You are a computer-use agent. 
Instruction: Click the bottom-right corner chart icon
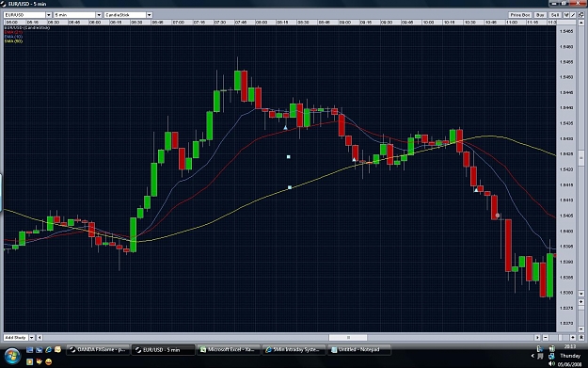coord(581,338)
